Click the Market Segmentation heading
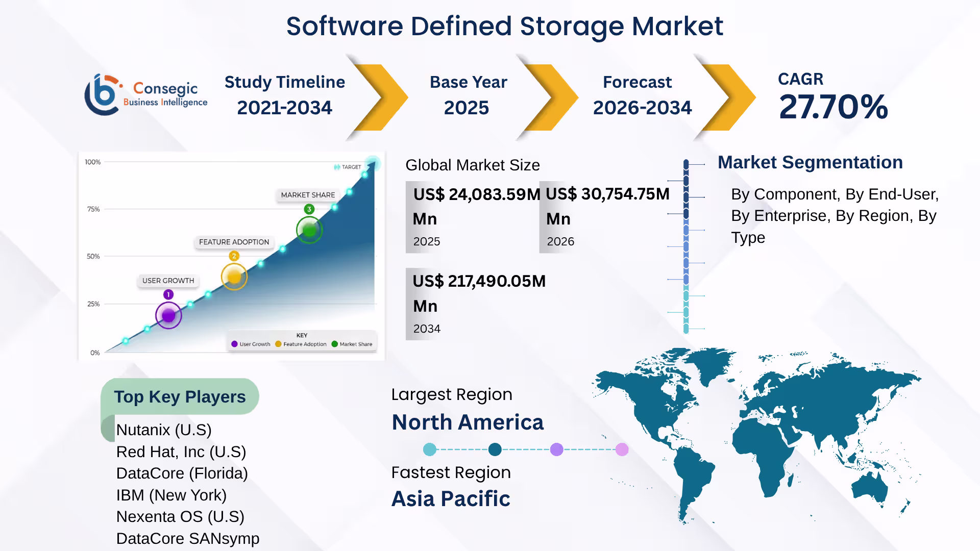 pos(811,162)
